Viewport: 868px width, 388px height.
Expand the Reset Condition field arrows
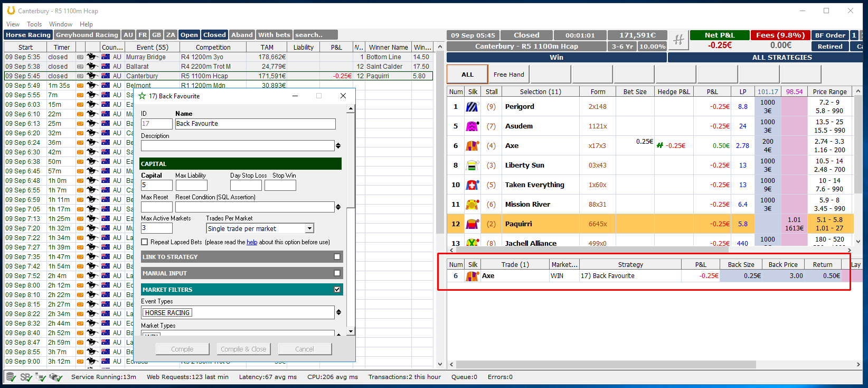coord(338,207)
